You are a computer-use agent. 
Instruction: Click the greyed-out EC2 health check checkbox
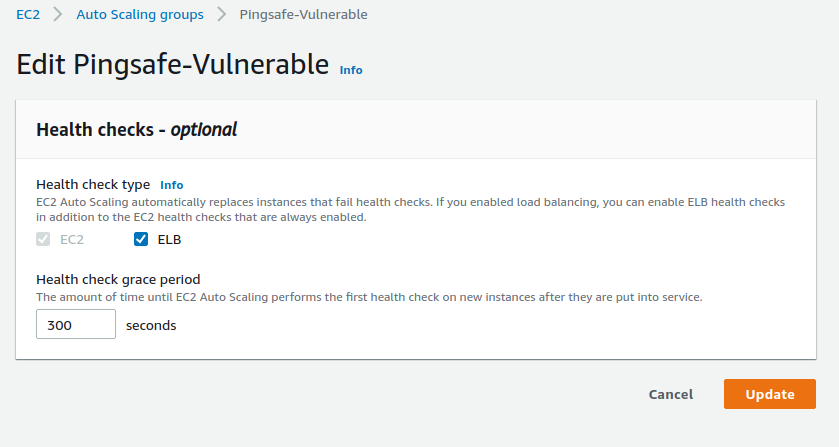click(x=43, y=240)
